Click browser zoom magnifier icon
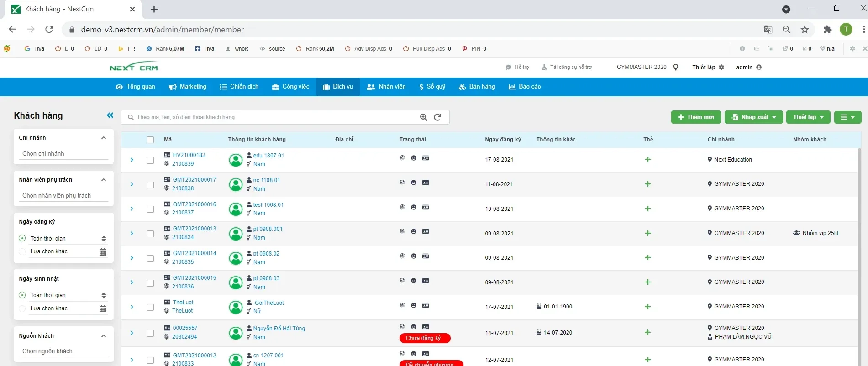868x366 pixels. [786, 30]
